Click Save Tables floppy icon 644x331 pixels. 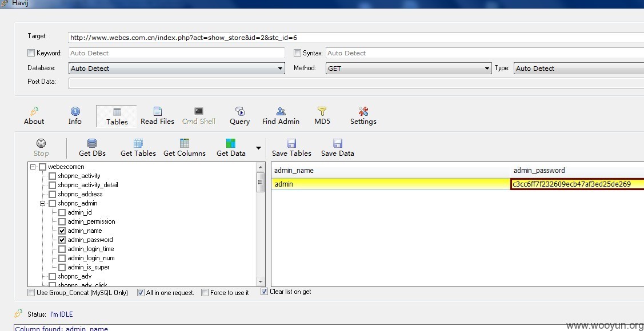pos(291,143)
